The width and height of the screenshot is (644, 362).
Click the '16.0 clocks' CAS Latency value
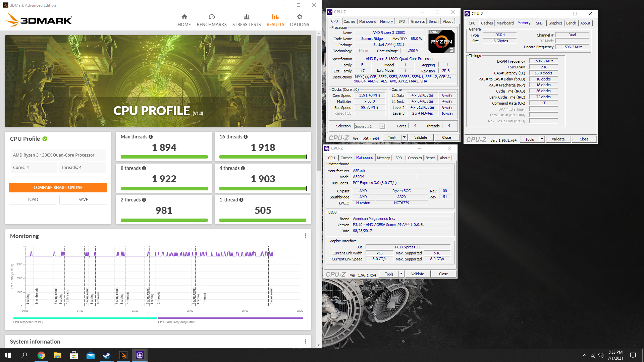[543, 73]
